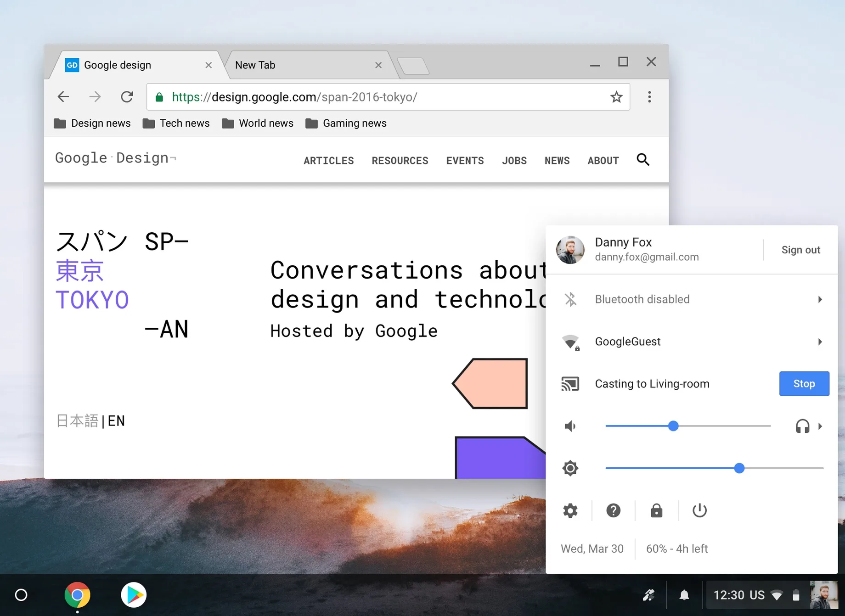This screenshot has width=845, height=616.
Task: Open the Google Design site search magnifier
Action: [643, 160]
